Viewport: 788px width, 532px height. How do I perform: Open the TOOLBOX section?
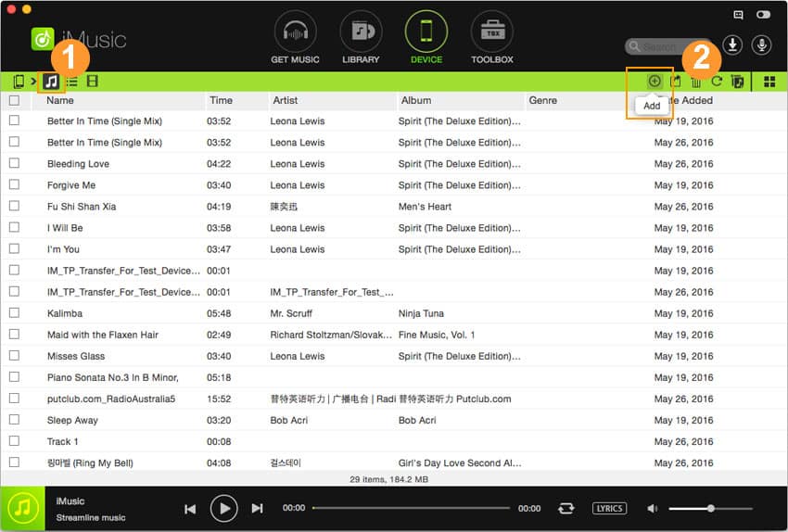pyautogui.click(x=492, y=38)
